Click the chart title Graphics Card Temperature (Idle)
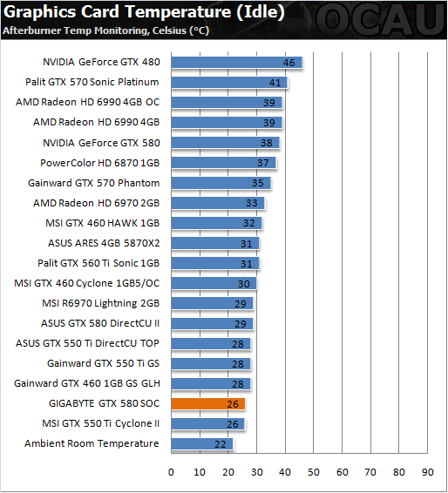The image size is (448, 493). 144,12
